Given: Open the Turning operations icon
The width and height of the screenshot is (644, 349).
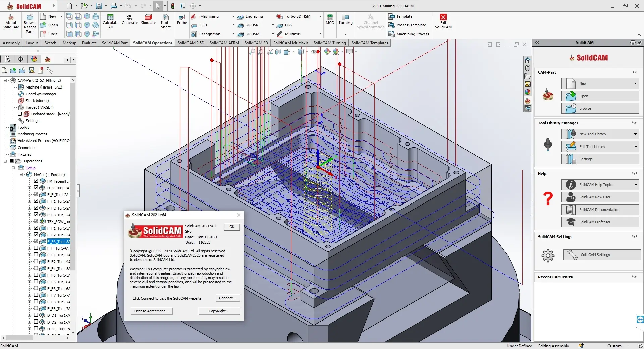Looking at the screenshot, I should coord(345,20).
